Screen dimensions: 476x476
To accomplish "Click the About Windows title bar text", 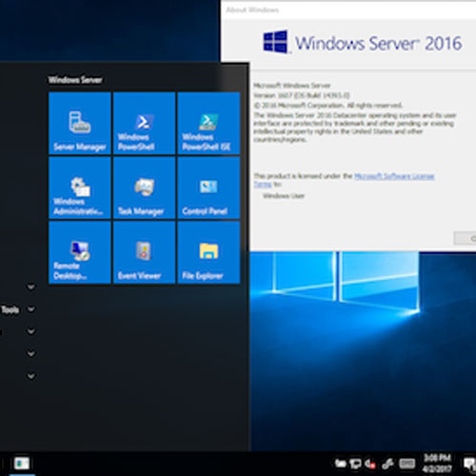I will [252, 10].
